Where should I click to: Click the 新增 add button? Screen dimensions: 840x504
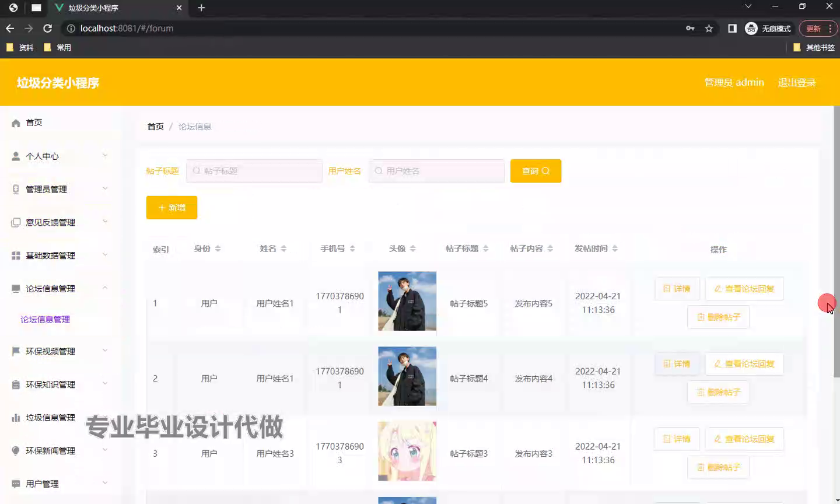click(171, 208)
